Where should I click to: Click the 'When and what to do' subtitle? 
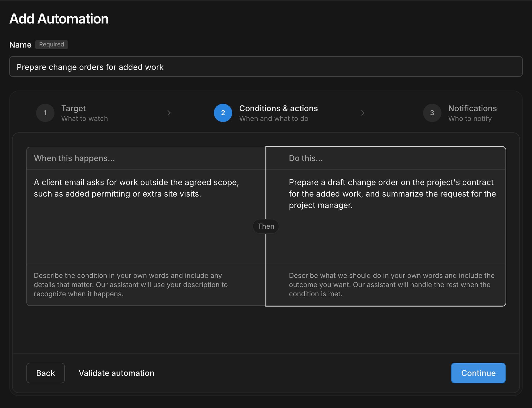[x=274, y=119]
